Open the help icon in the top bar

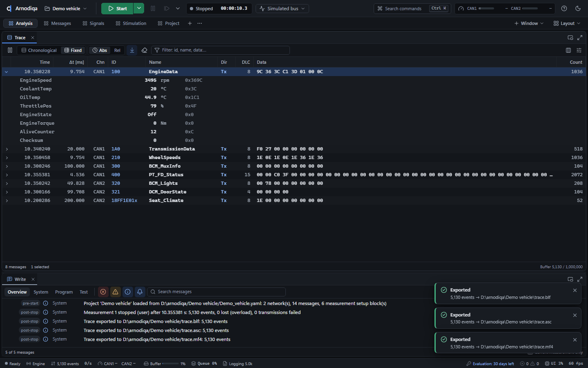(564, 8)
